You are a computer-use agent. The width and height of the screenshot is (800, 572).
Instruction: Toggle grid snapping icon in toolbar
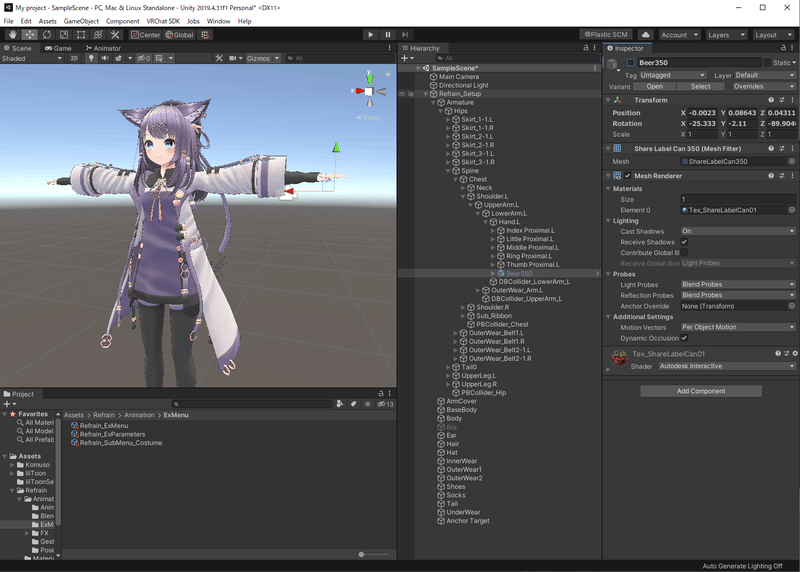(205, 35)
